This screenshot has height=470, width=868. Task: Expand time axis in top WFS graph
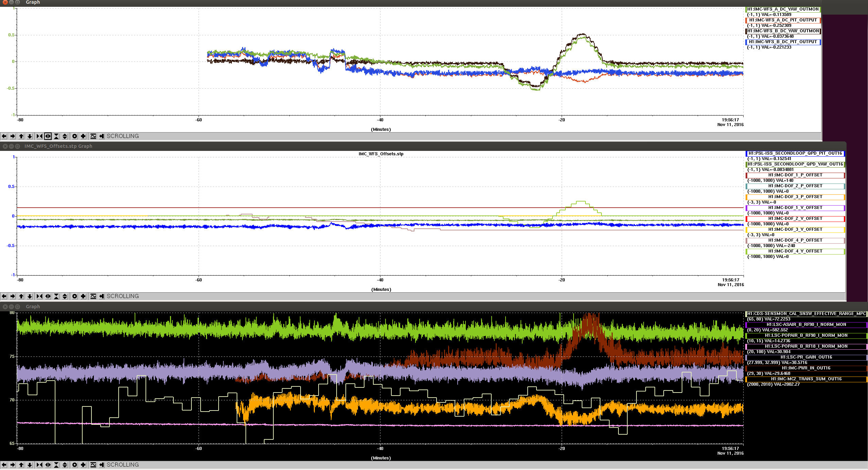(x=48, y=136)
